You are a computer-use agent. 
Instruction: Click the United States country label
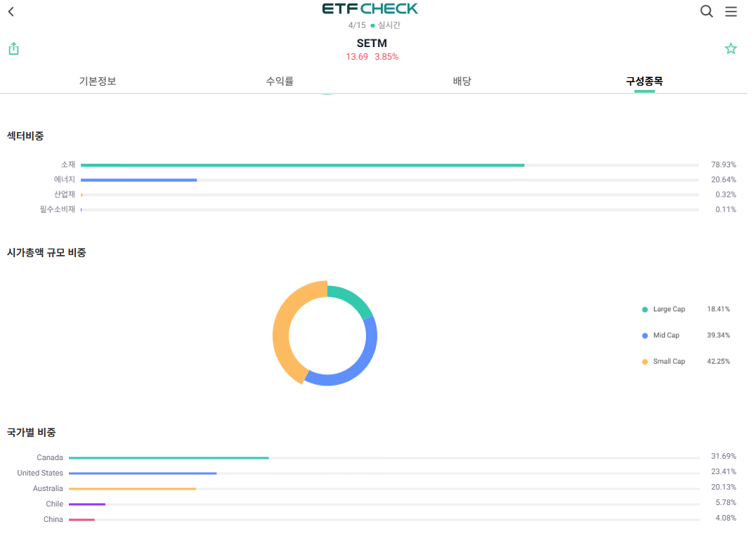(x=40, y=473)
